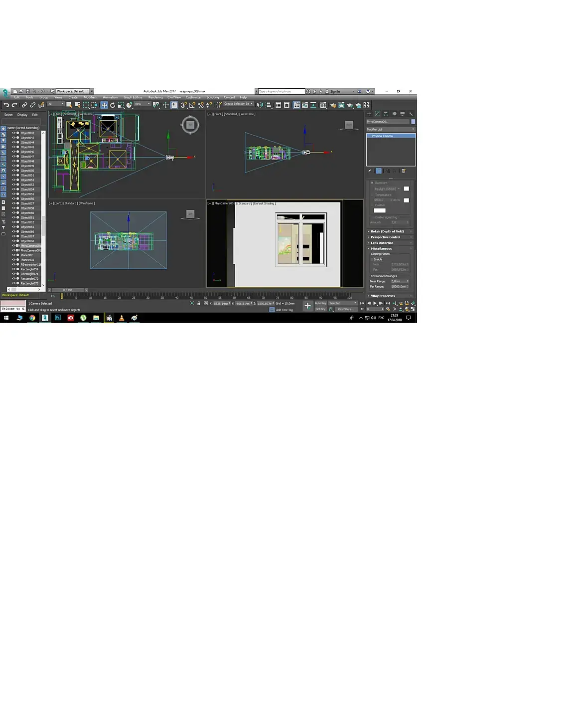Screen dimensions: 588x719
Task: Click the Far Range value field
Action: pyautogui.click(x=400, y=287)
